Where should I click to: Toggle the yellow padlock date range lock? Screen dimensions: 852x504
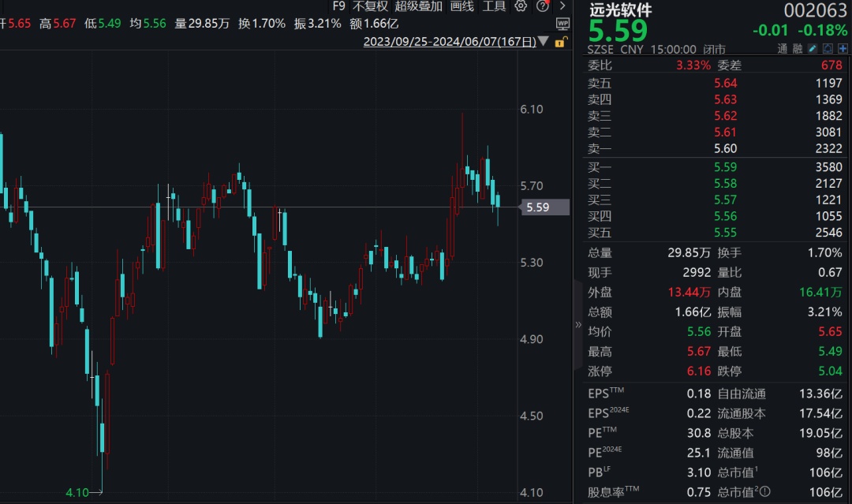(x=560, y=42)
